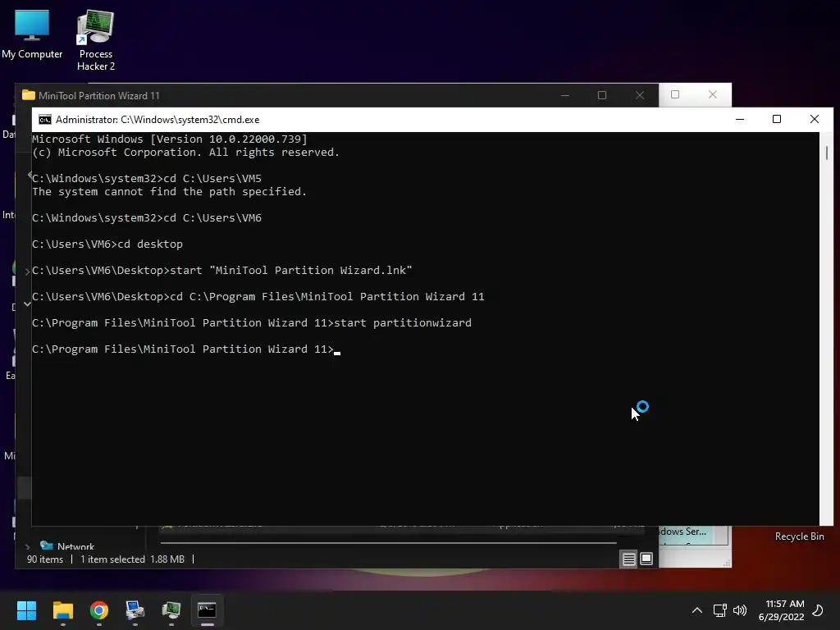
Task: Click the cmd window vertical scrollbar thumb
Action: pyautogui.click(x=827, y=153)
